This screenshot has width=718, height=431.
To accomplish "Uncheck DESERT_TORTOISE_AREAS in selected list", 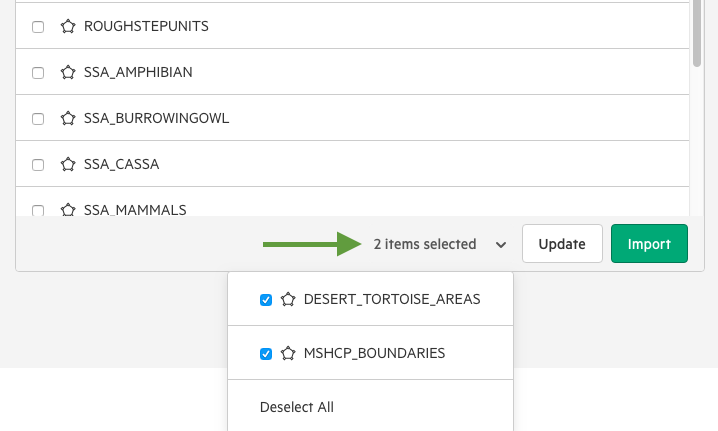I will click(x=266, y=300).
